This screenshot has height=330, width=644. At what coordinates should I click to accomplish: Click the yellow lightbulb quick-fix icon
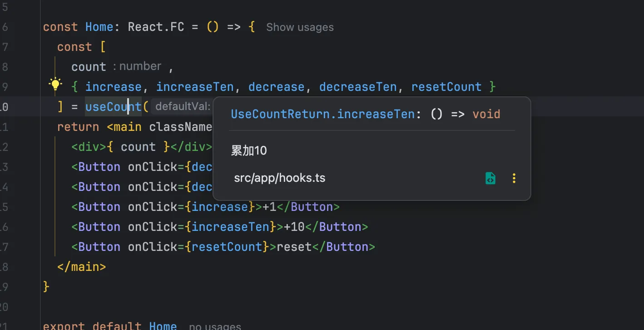click(x=55, y=84)
